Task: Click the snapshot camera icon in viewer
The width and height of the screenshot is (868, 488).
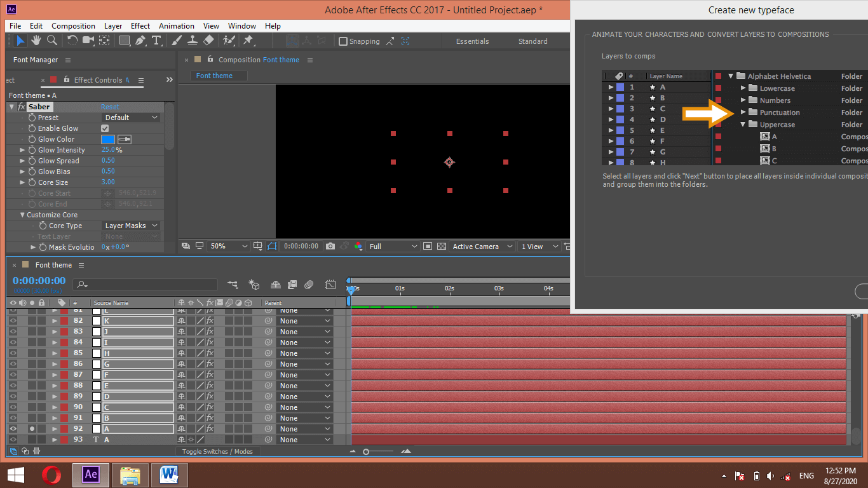Action: pos(330,247)
